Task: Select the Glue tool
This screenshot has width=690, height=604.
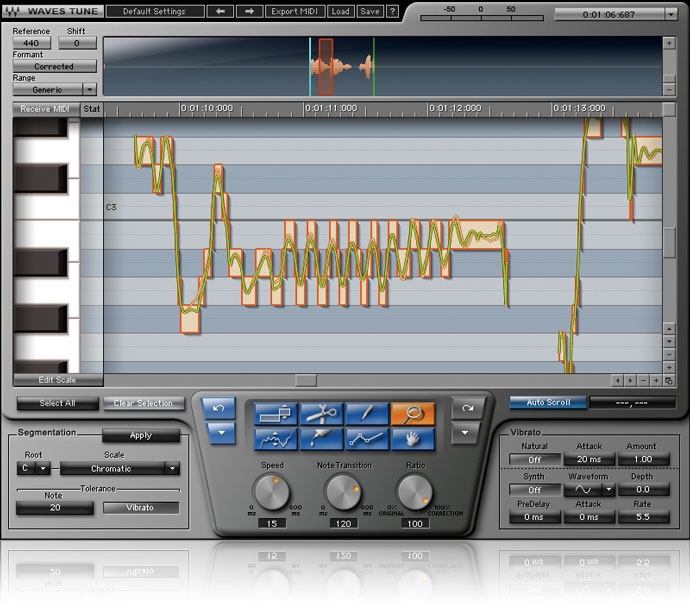Action: coord(321,438)
